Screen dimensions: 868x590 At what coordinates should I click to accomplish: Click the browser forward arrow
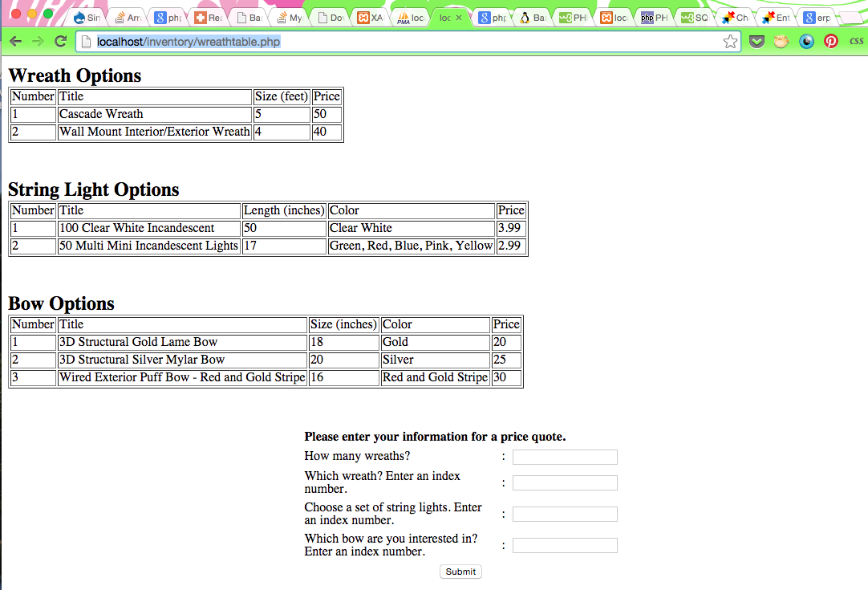pos(38,42)
